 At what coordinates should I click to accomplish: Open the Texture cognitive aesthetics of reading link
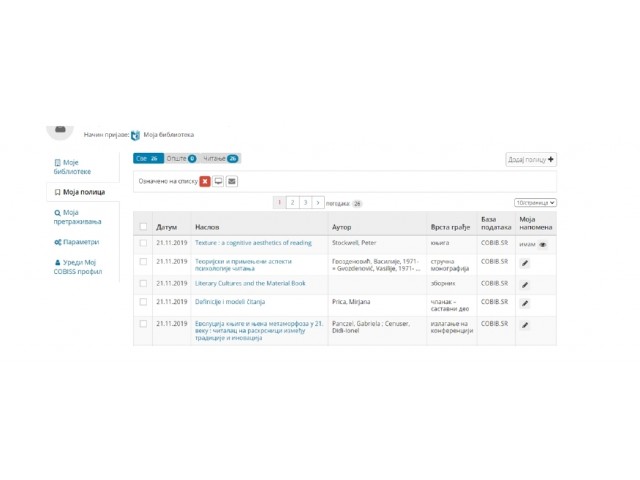click(x=253, y=243)
